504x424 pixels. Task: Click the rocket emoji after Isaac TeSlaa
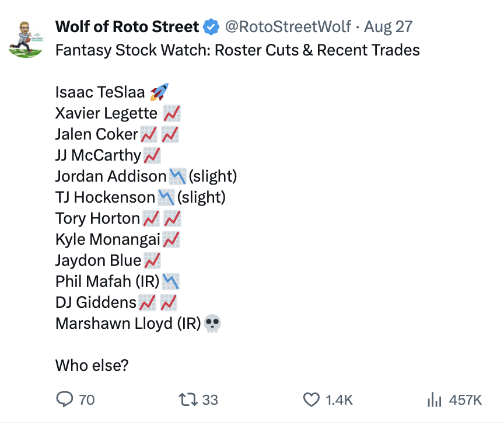[159, 92]
